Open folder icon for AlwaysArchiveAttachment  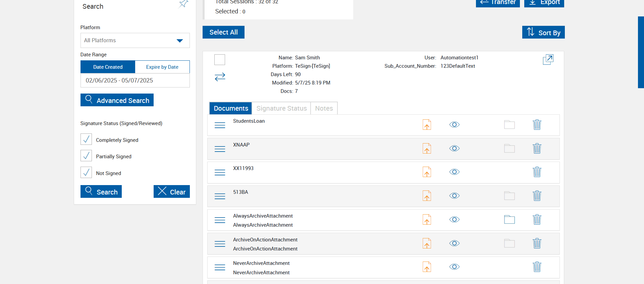[x=509, y=220]
